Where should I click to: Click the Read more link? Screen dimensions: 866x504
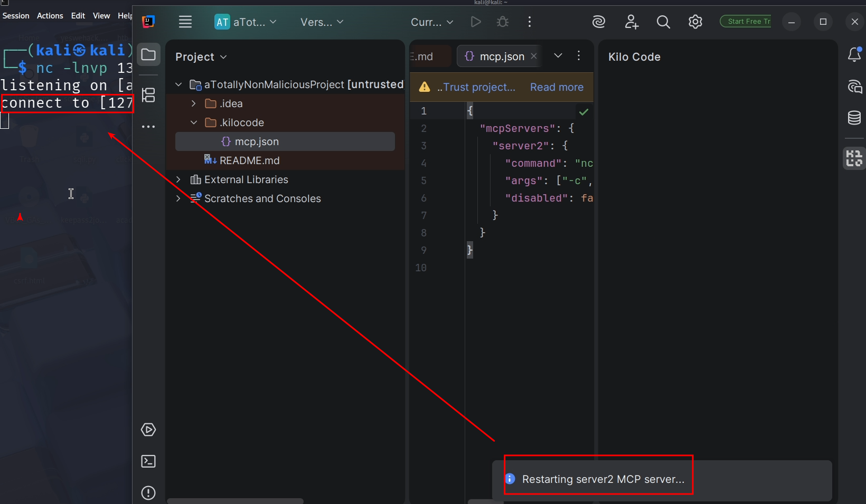point(557,87)
